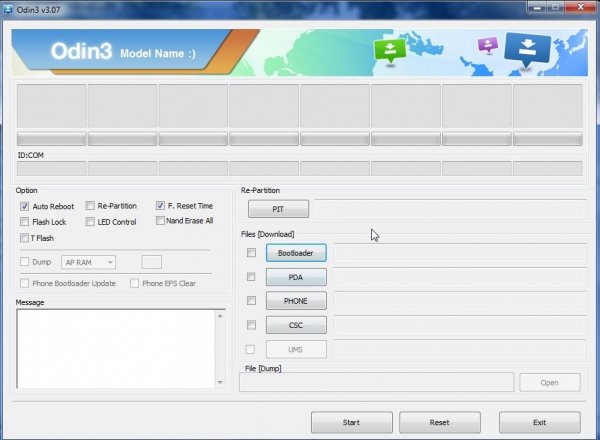
Task: Check the Dump option
Action: 24,262
